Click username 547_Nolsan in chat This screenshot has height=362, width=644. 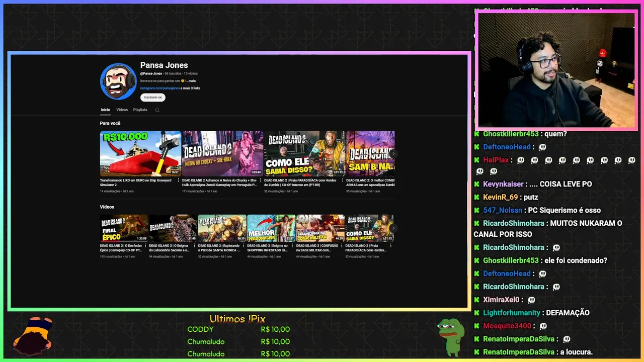503,210
